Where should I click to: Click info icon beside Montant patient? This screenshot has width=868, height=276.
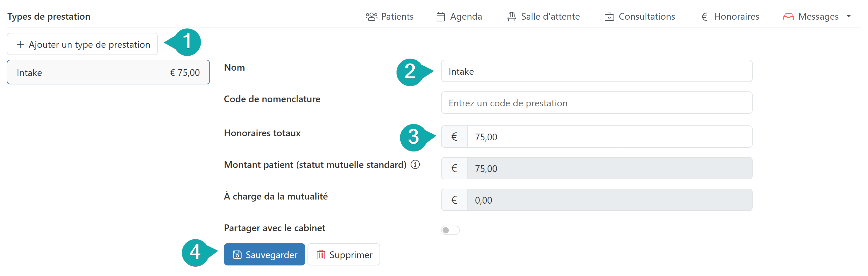click(x=415, y=164)
